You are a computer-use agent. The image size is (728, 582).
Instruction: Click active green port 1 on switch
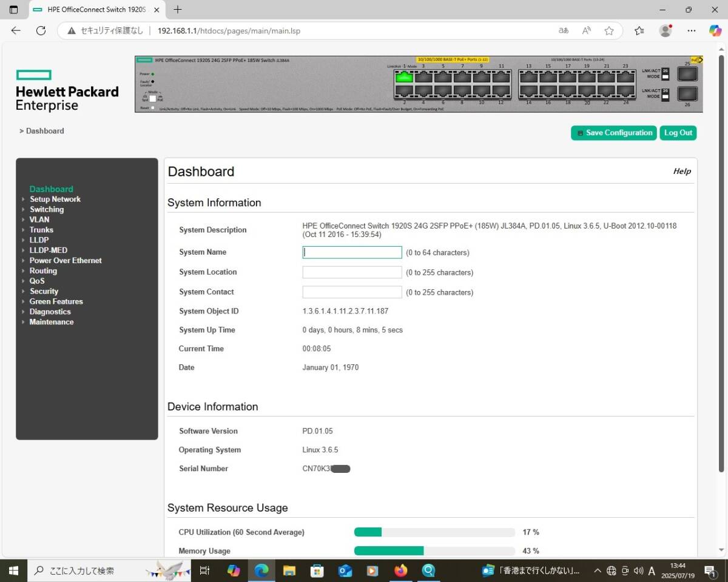tap(404, 76)
